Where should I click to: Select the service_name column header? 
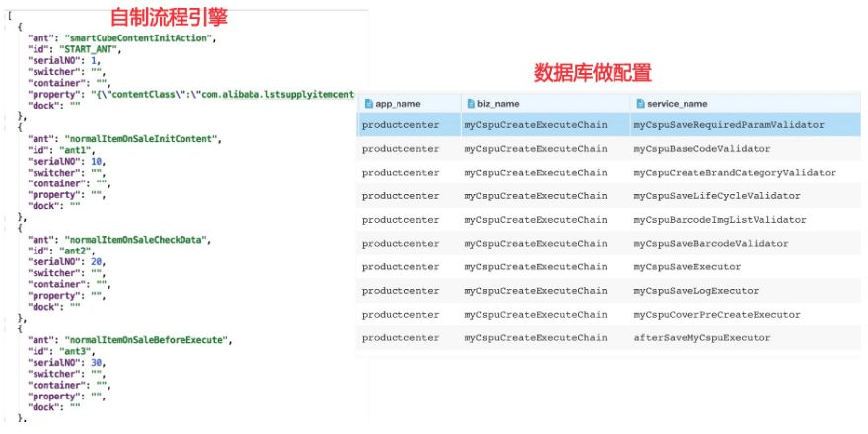(678, 103)
